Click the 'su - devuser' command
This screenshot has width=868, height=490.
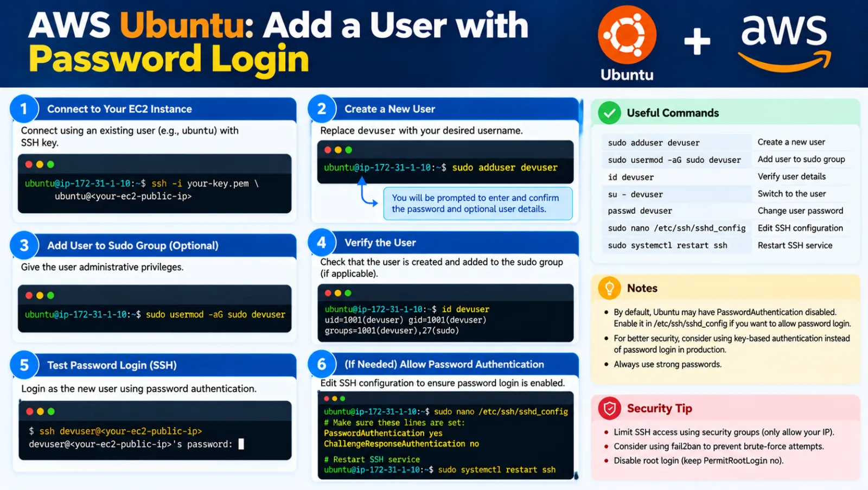(x=635, y=194)
